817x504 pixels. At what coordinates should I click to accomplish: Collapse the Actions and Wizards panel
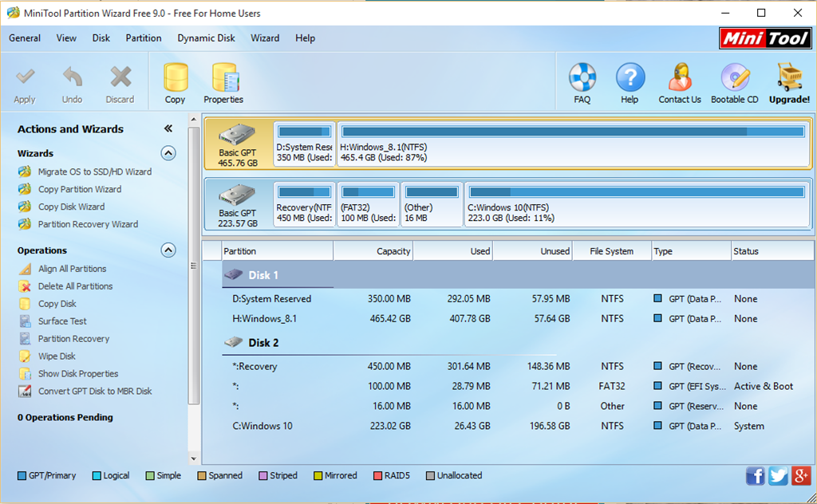coord(168,128)
